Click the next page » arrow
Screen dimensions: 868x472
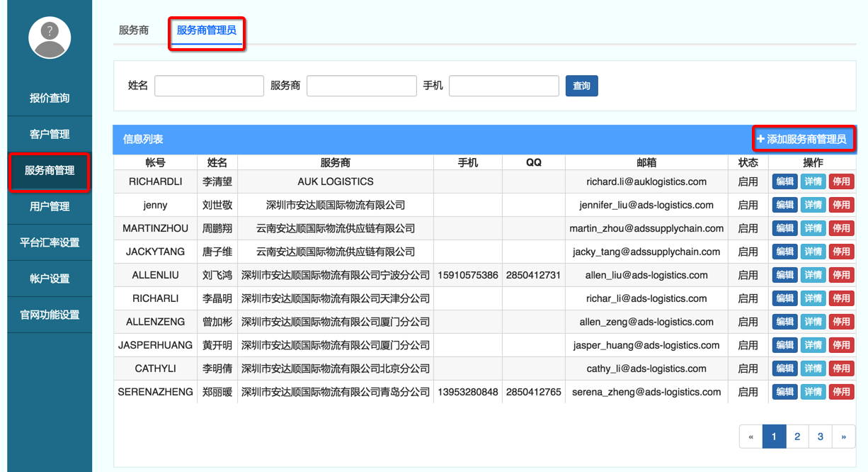tap(843, 437)
